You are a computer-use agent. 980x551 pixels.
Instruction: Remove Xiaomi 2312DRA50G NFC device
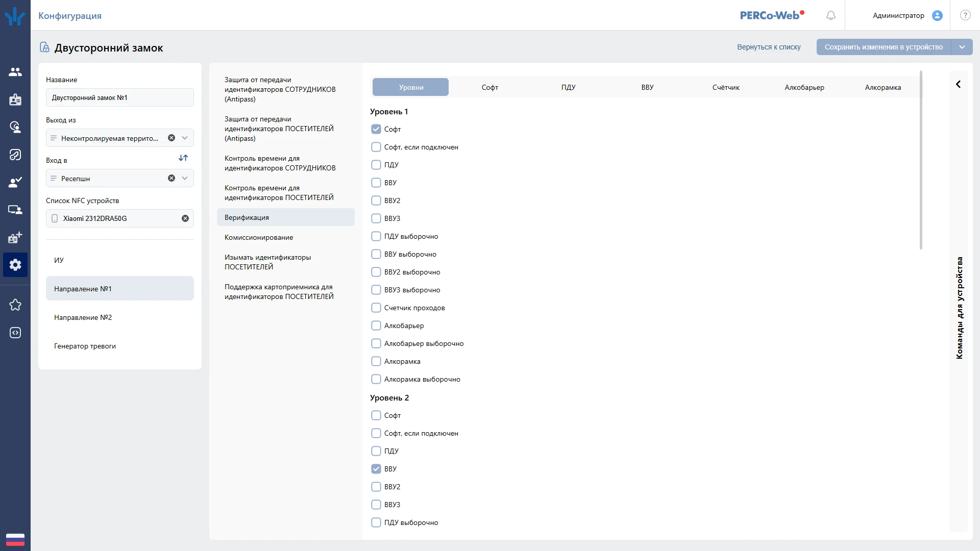pyautogui.click(x=185, y=218)
